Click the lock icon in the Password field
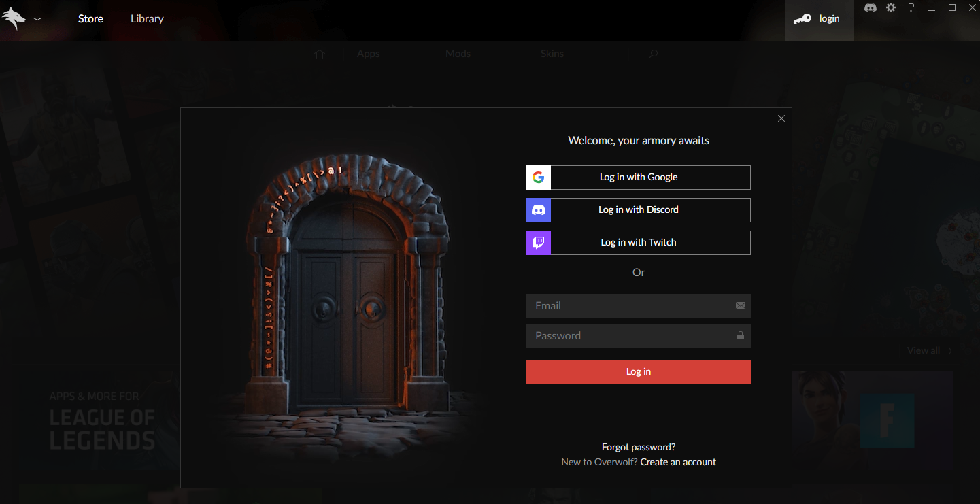This screenshot has width=980, height=504. (x=741, y=335)
